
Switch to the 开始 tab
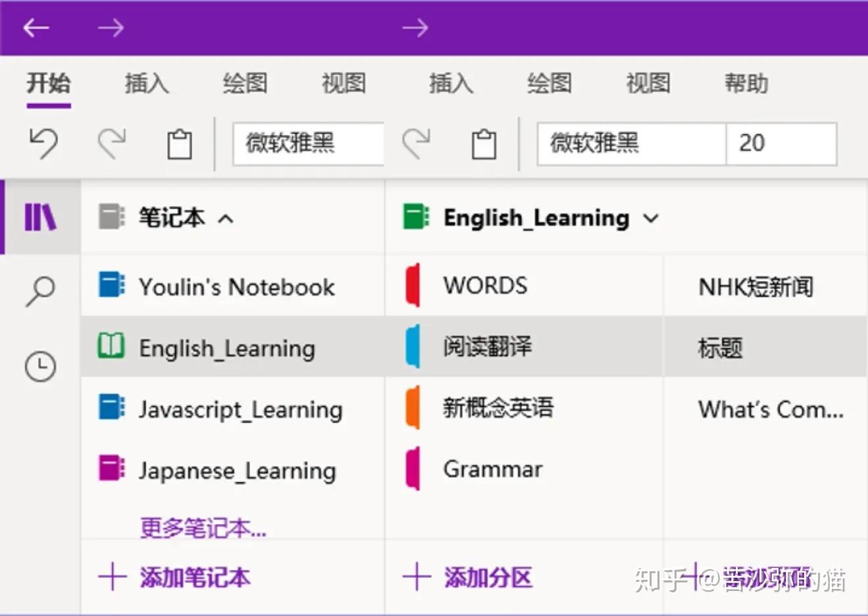click(48, 84)
